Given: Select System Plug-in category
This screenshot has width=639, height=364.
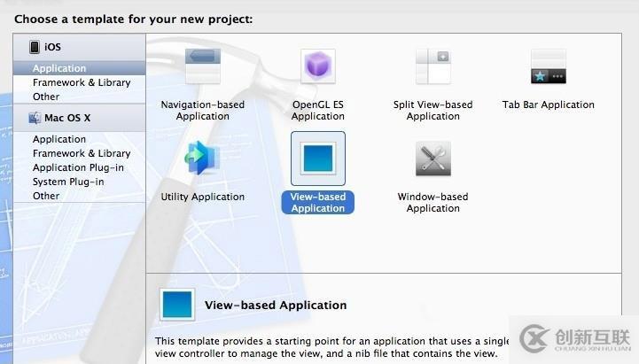Looking at the screenshot, I should pos(79,182).
